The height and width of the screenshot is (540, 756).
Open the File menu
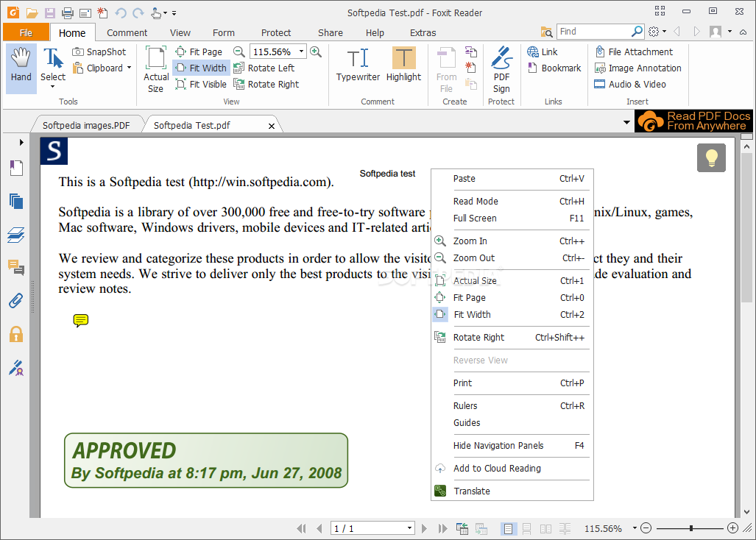click(26, 33)
